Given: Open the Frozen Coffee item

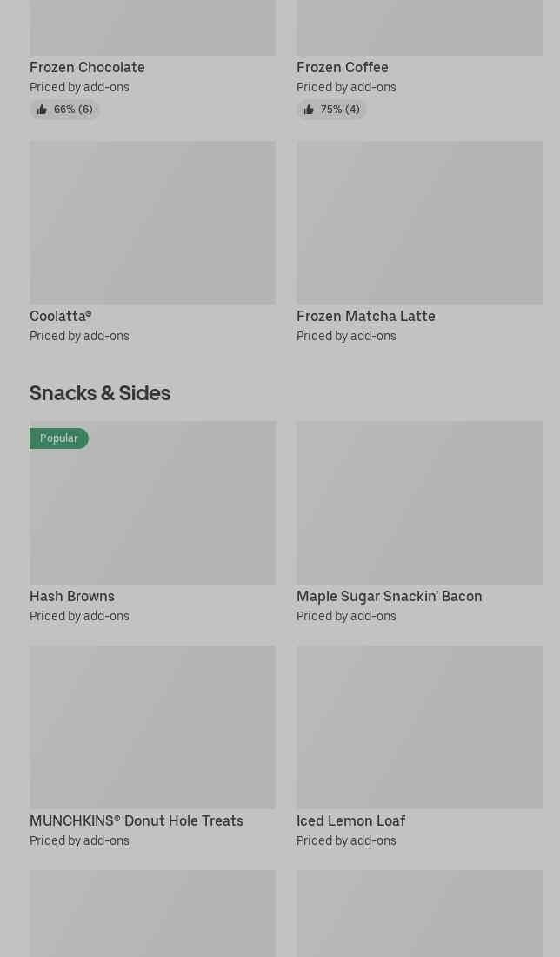Looking at the screenshot, I should [x=342, y=68].
